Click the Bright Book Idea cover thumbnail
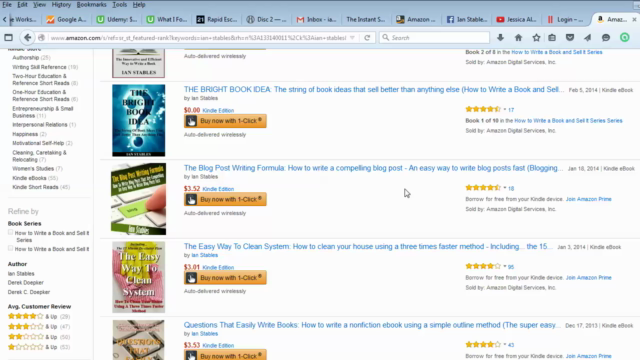Image resolution: width=640 pixels, height=360 pixels. 139,120
